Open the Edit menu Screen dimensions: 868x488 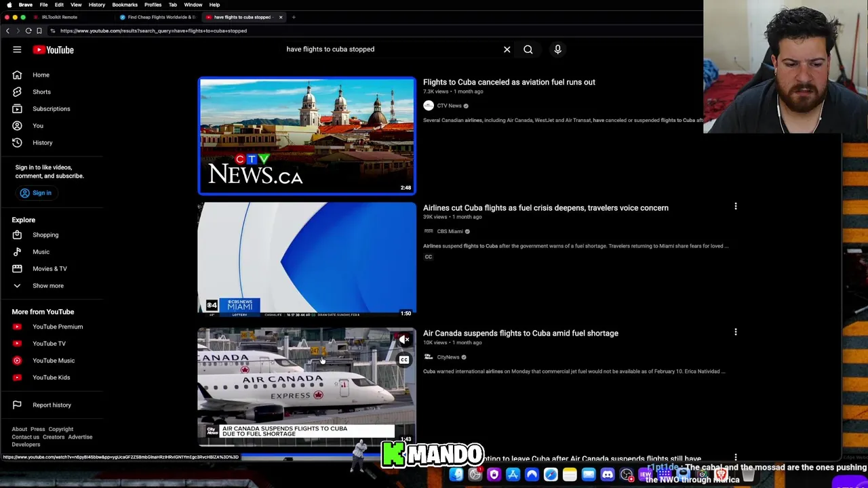(59, 5)
